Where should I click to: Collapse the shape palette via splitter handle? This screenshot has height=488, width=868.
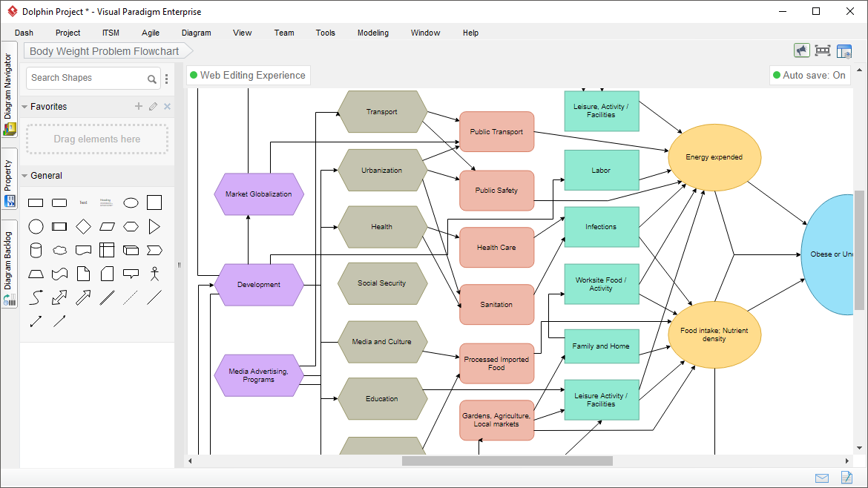coord(179,265)
